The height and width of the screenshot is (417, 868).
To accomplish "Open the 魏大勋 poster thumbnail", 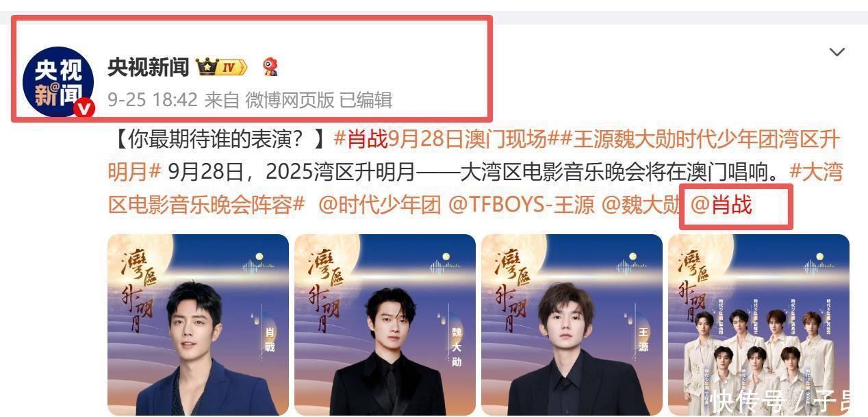I will [385, 325].
